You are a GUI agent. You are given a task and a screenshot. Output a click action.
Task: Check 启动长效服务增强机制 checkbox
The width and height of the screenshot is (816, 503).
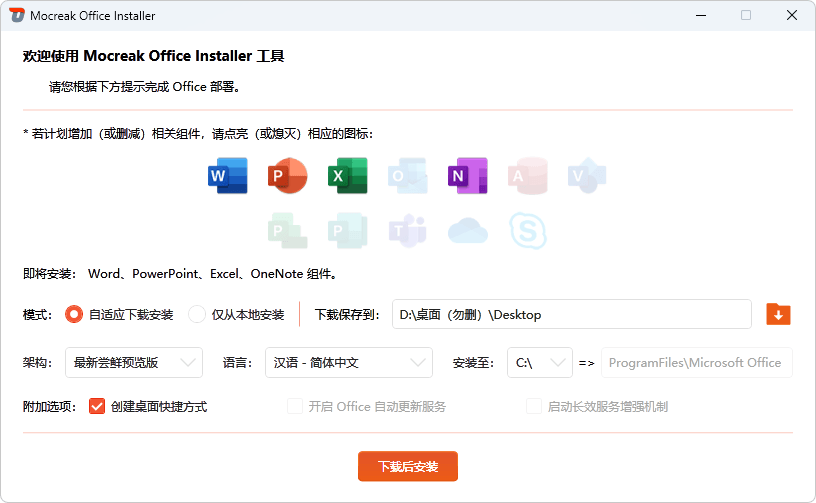pos(534,406)
